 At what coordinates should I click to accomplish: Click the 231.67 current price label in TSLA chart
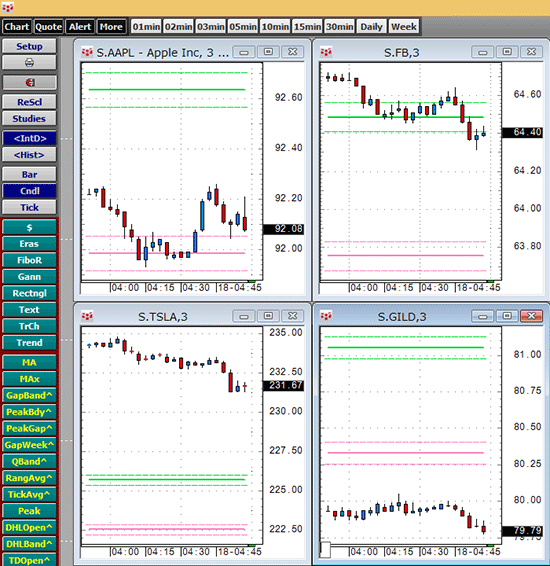[283, 386]
